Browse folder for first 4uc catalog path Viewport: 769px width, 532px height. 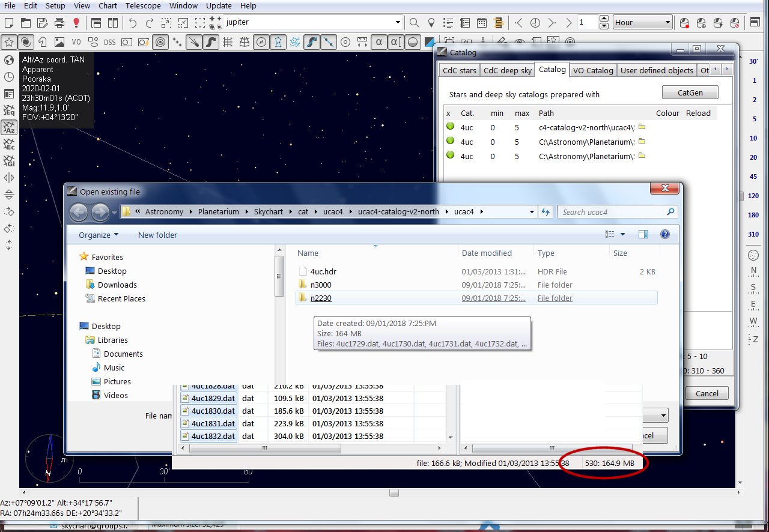(x=642, y=127)
